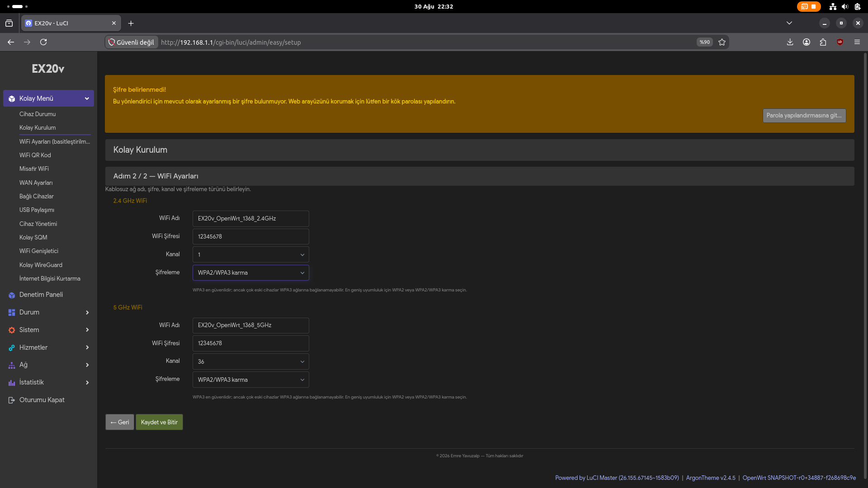Click the Oturumu Kapat logout icon
The image size is (868, 488).
[x=12, y=400]
